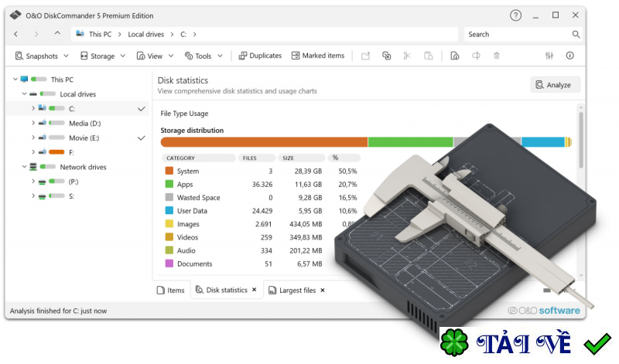Sort by the % column header
This screenshot has width=619, height=364.
344,158
